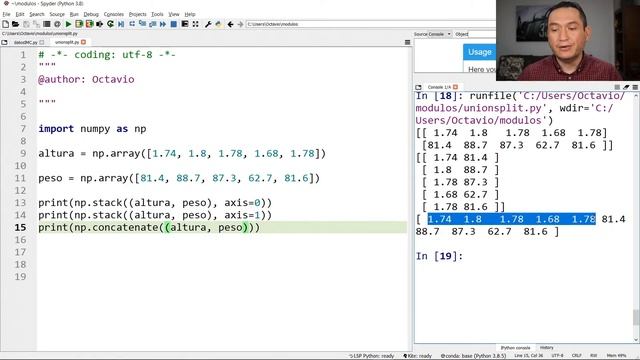Viewport: 640px width, 360px height.
Task: Maximize current pane icon
Action: pos(196,24)
